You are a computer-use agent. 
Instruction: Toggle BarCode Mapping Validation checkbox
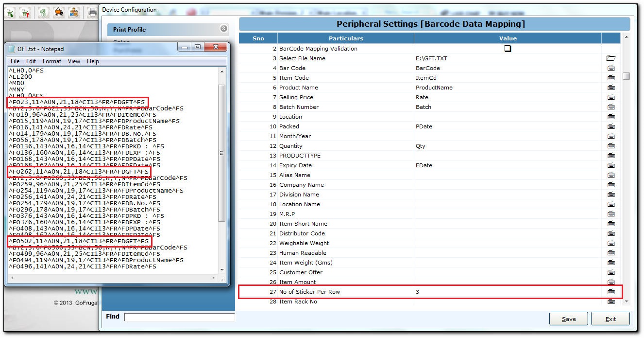(x=508, y=49)
